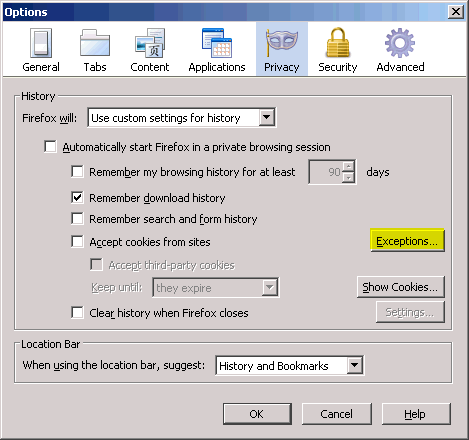
Task: Open the Keep until cookies dropdown
Action: pyautogui.click(x=216, y=287)
